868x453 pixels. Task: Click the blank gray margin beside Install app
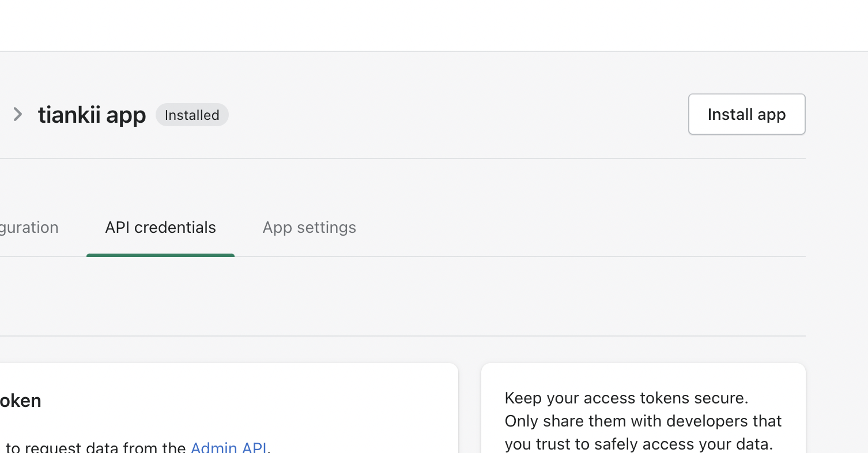click(x=837, y=114)
